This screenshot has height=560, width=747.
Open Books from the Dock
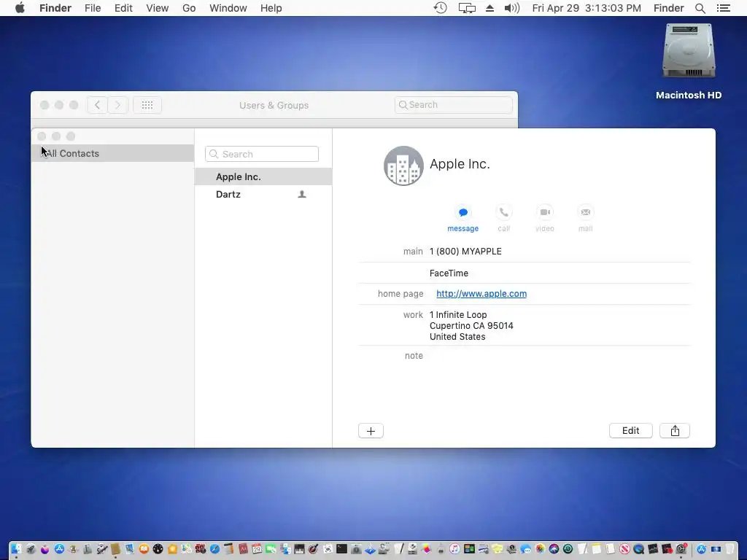pos(144,549)
